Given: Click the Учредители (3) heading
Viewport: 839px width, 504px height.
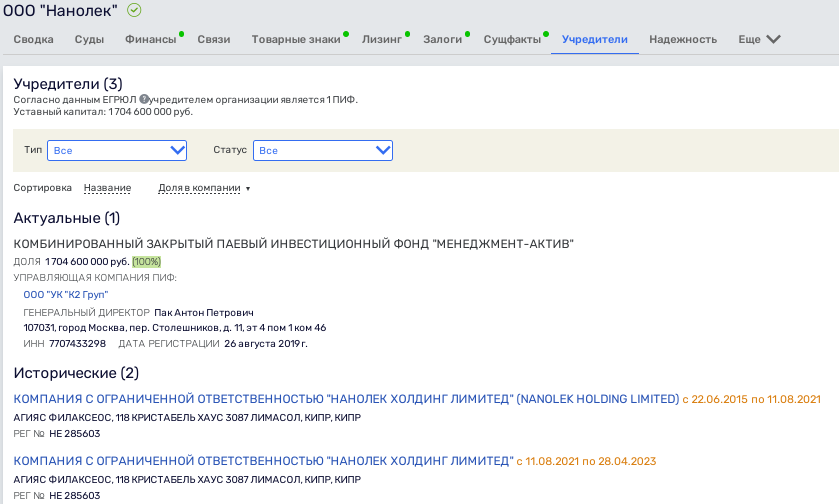Looking at the screenshot, I should click(68, 84).
